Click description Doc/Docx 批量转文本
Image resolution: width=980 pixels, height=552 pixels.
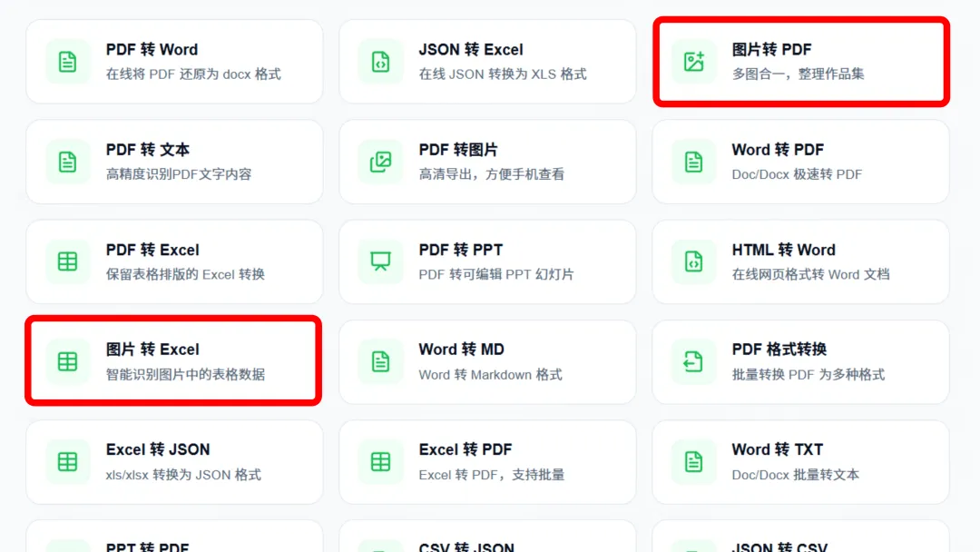[x=795, y=475]
